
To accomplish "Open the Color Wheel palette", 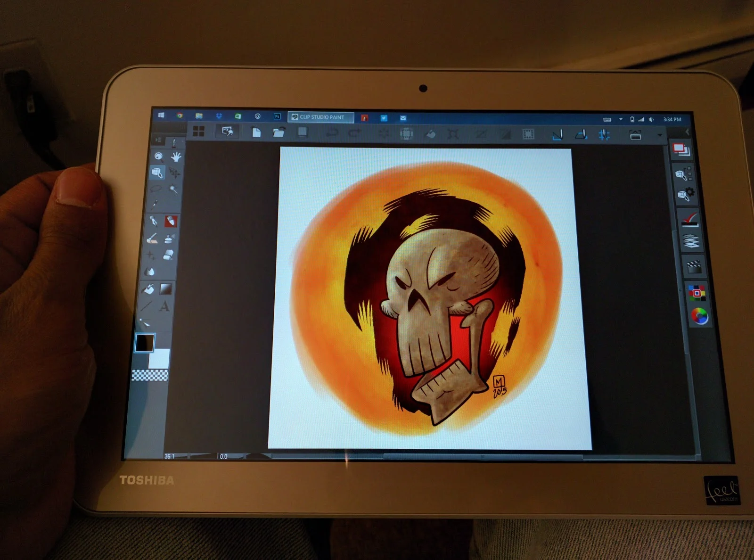I will 699,316.
